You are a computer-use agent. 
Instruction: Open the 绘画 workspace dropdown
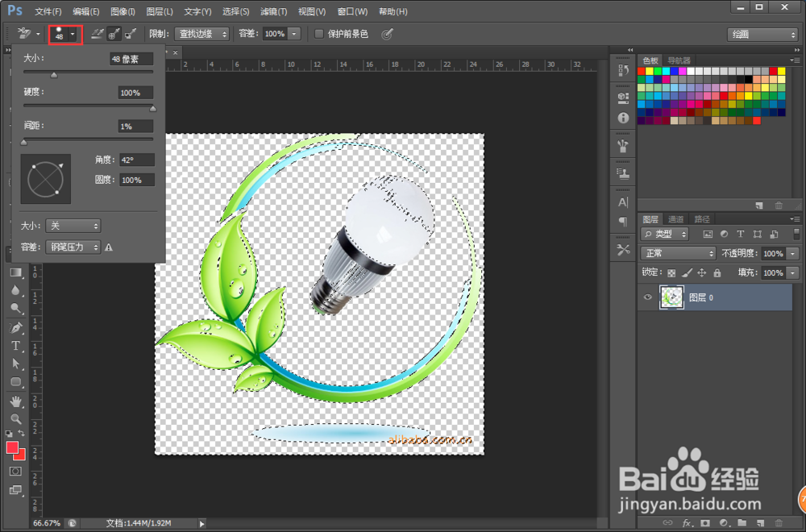pos(762,35)
